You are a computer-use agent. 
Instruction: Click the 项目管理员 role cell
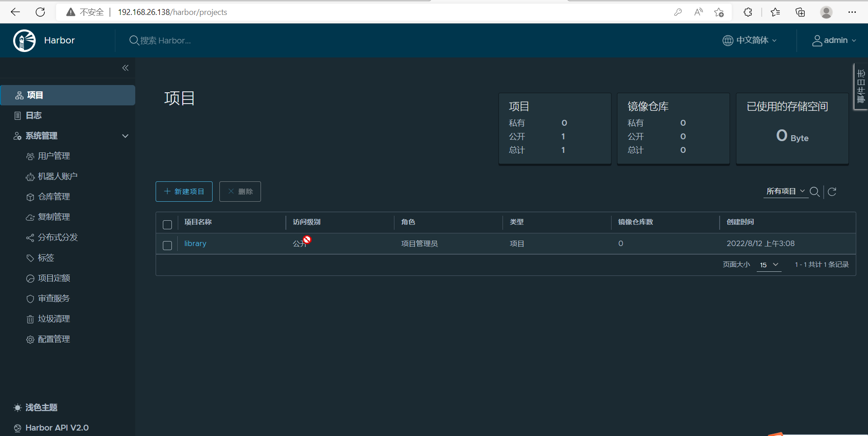(419, 244)
